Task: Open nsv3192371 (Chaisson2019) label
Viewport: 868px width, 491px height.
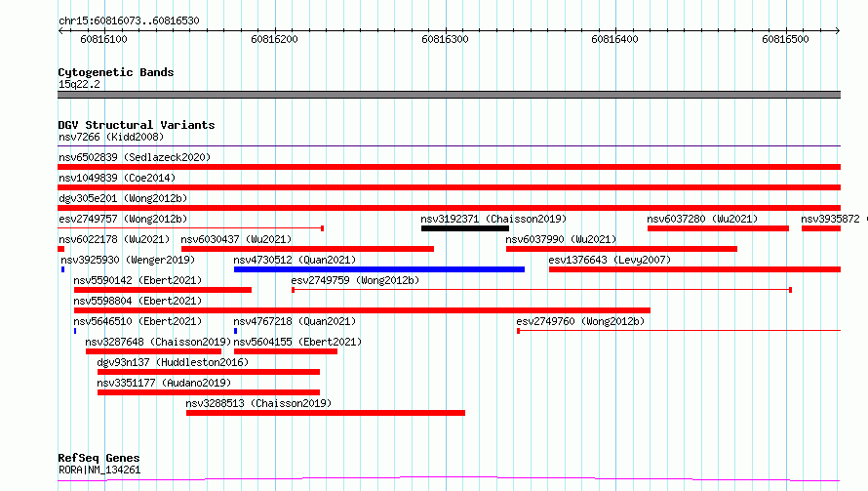Action: tap(493, 219)
